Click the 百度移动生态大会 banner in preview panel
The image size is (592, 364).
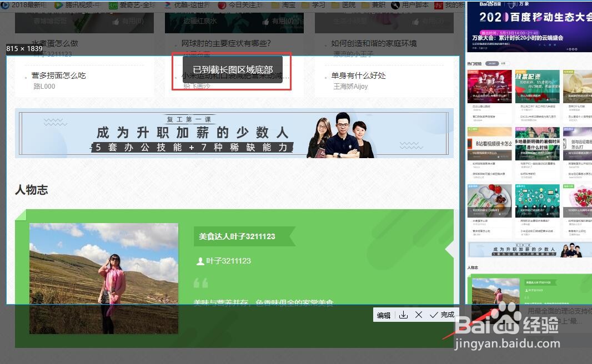tap(529, 27)
